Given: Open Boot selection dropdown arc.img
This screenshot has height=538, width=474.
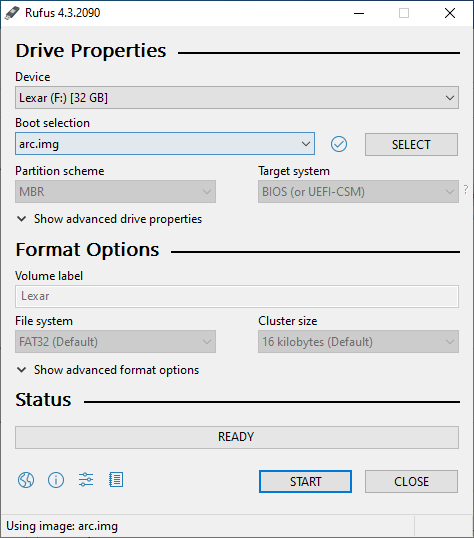Looking at the screenshot, I should 165,144.
